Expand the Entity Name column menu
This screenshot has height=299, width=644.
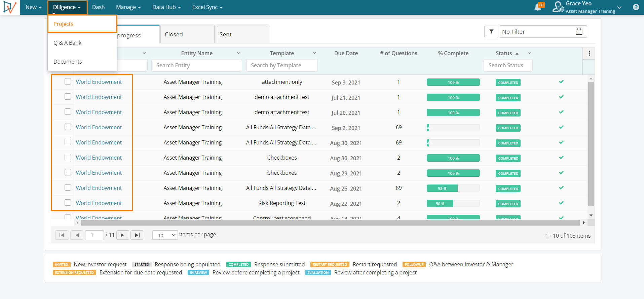point(239,53)
